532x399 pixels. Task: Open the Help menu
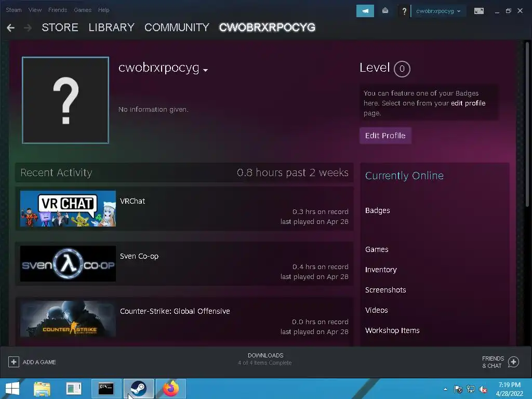(103, 10)
